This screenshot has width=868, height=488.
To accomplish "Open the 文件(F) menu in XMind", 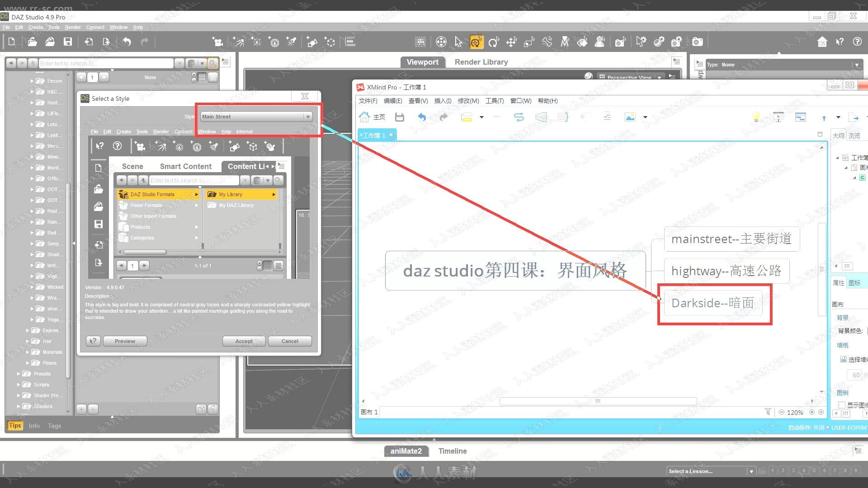I will [368, 101].
